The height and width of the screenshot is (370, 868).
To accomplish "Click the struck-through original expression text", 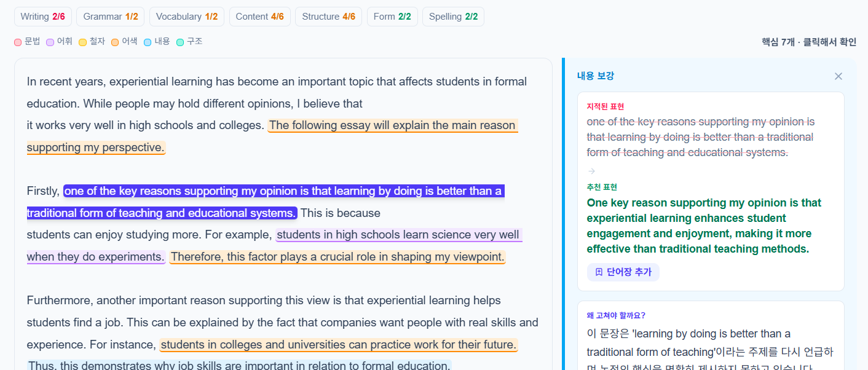I will pyautogui.click(x=701, y=137).
